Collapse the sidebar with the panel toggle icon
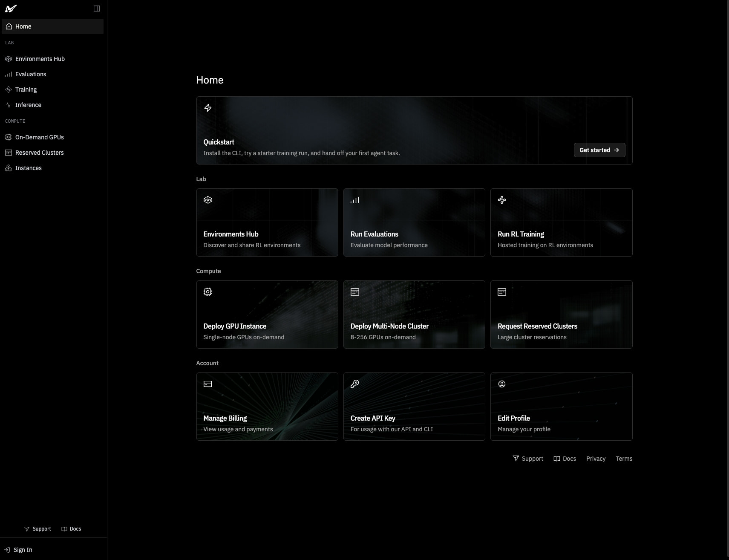729x560 pixels. pos(97,9)
